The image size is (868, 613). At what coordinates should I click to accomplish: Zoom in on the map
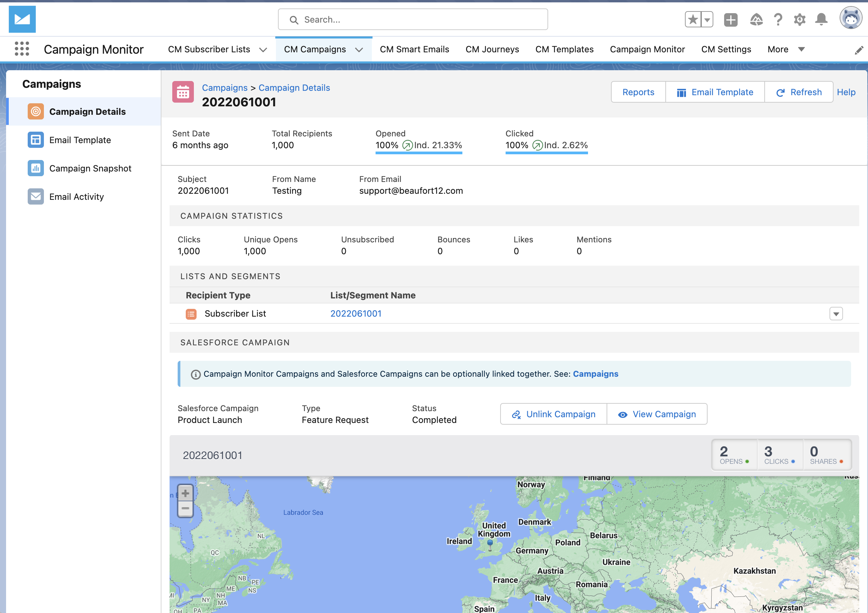click(x=185, y=493)
